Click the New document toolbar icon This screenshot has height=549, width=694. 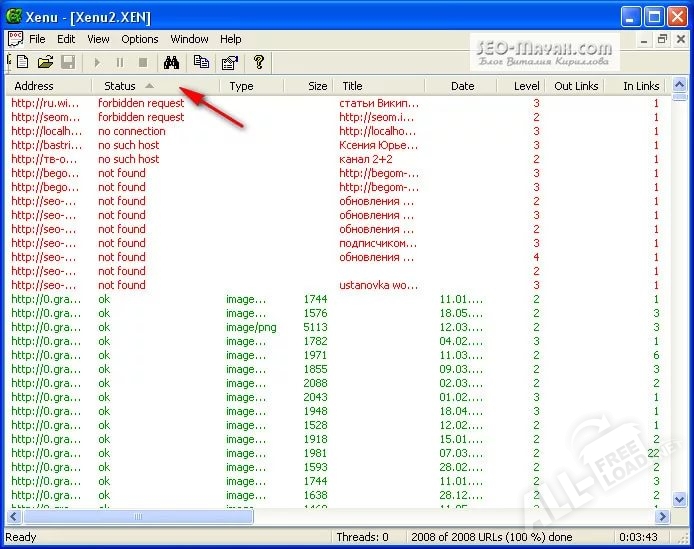pyautogui.click(x=23, y=62)
